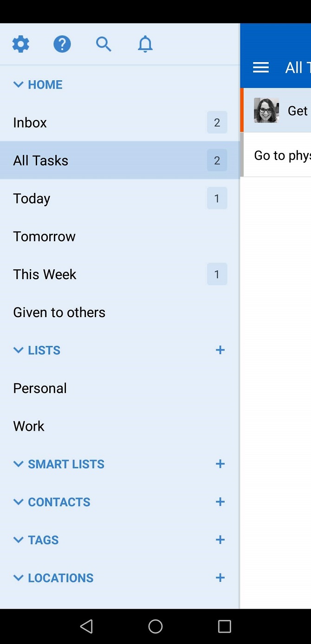Viewport: 311px width, 644px height.
Task: Open the Inbox list
Action: pyautogui.click(x=30, y=123)
